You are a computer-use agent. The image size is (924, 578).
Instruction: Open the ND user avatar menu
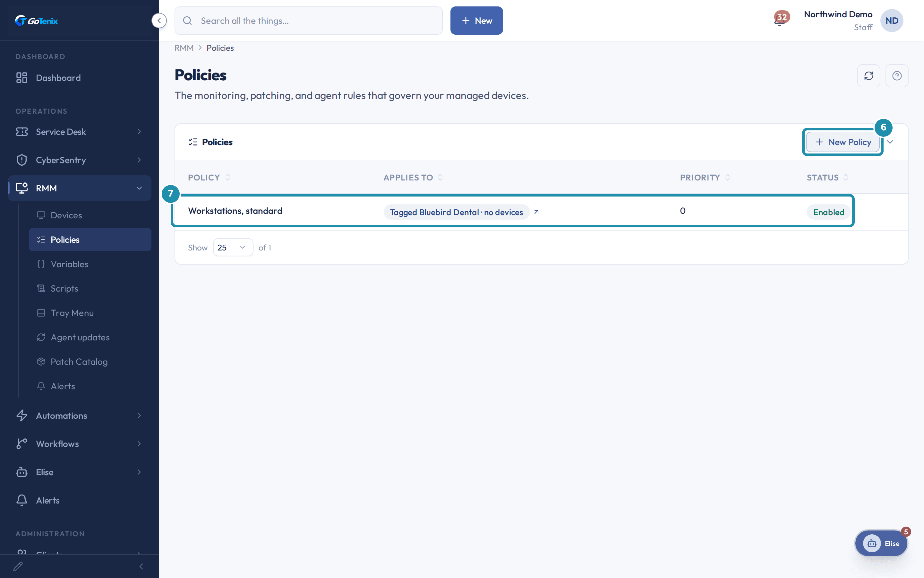892,21
